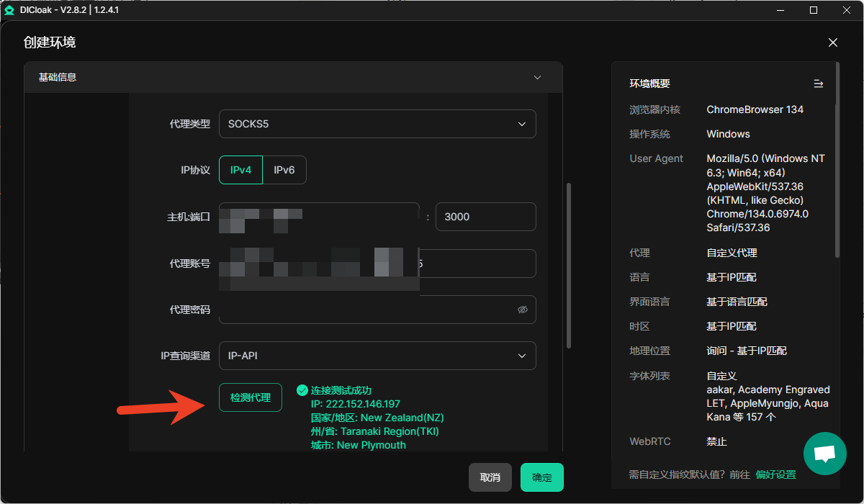Click the 检测代理 button
Screen dimensions: 864x504
click(250, 397)
